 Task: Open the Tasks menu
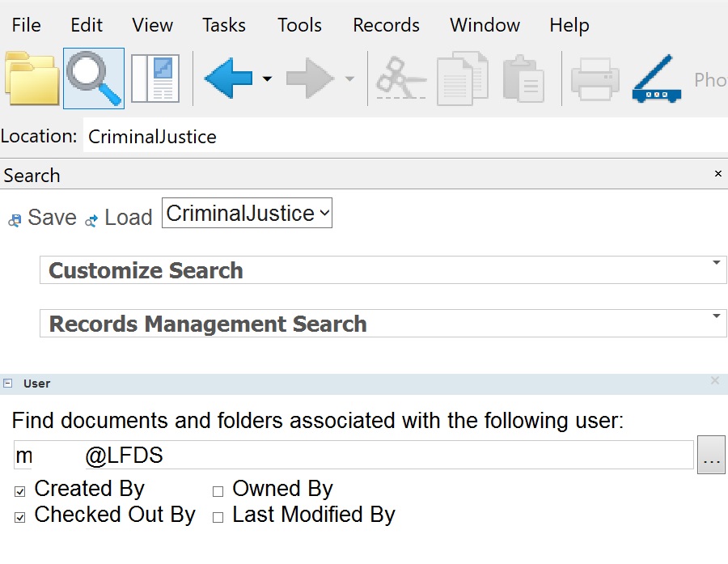224,25
